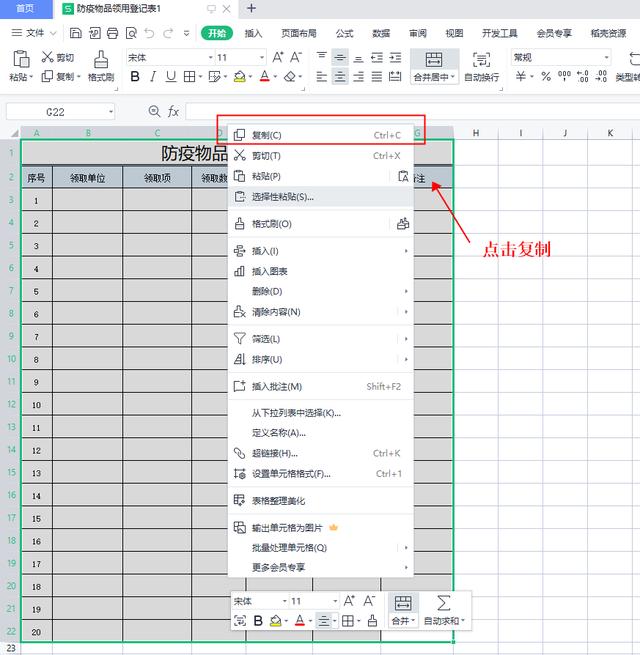Screen dimensions: 640x655
Task: Select Paste Special (选择性粘贴) in context menu
Action: coord(321,197)
